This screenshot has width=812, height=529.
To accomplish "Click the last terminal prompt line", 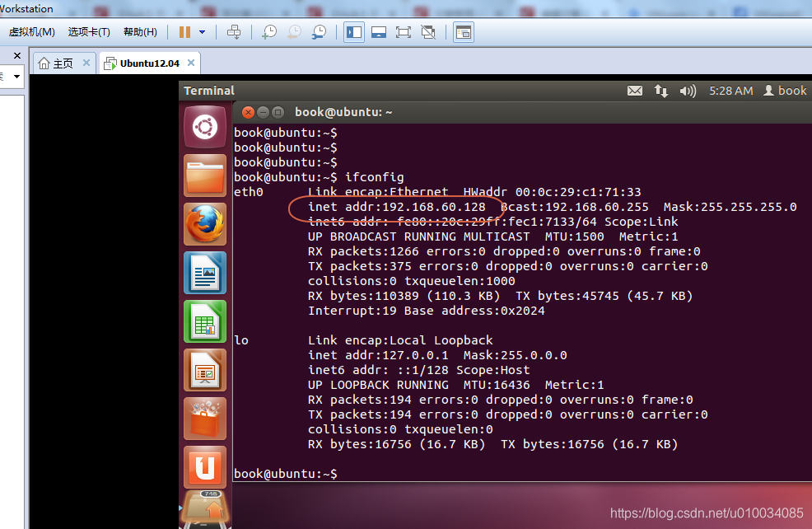I will tap(285, 474).
